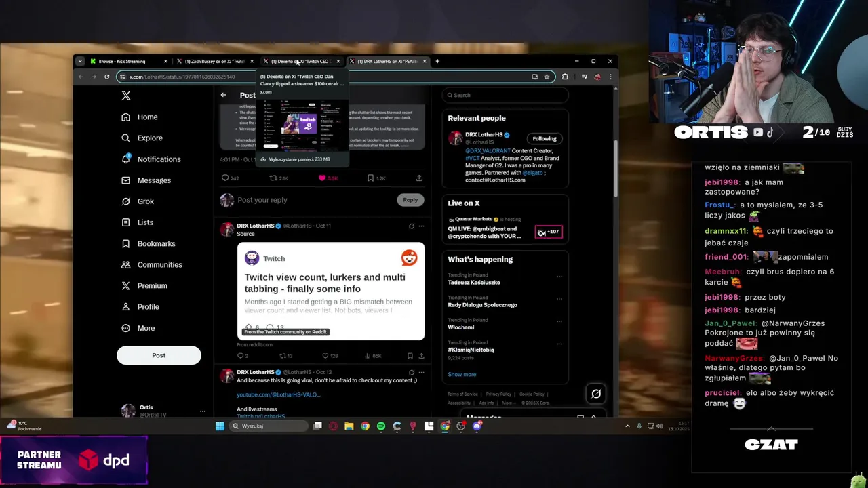Open the browser extensions puzzle icon

(x=565, y=77)
